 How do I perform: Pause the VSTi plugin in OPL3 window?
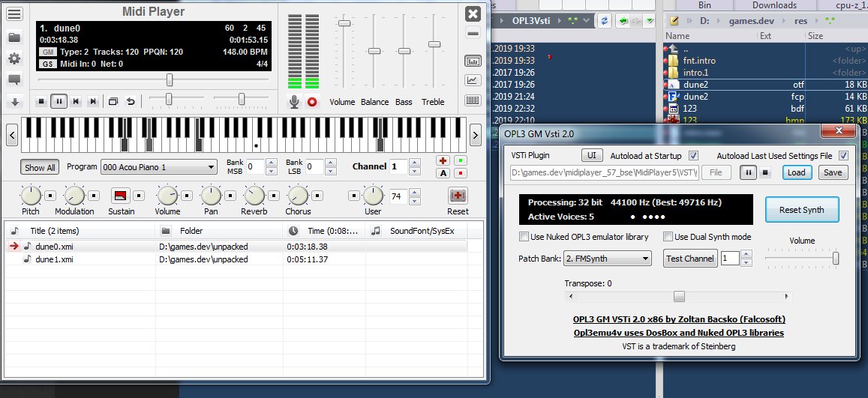pyautogui.click(x=749, y=172)
